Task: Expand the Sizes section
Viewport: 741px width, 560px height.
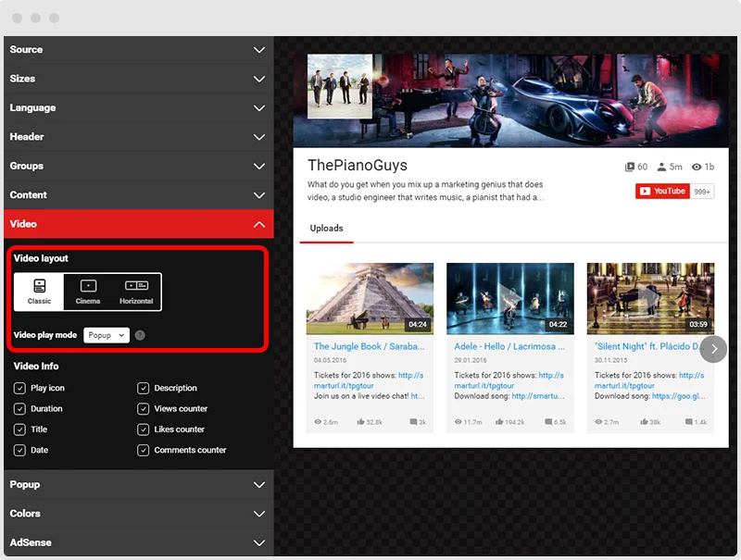Action: click(138, 79)
